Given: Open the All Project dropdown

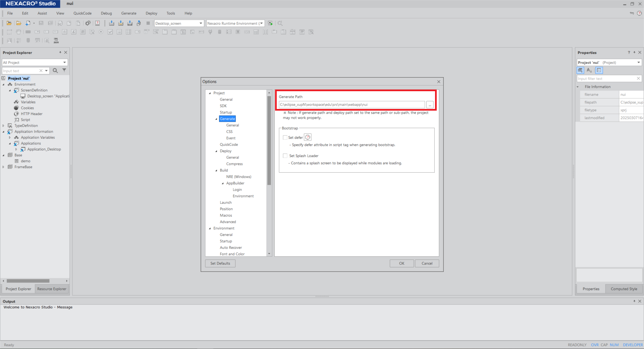Looking at the screenshot, I should [64, 63].
